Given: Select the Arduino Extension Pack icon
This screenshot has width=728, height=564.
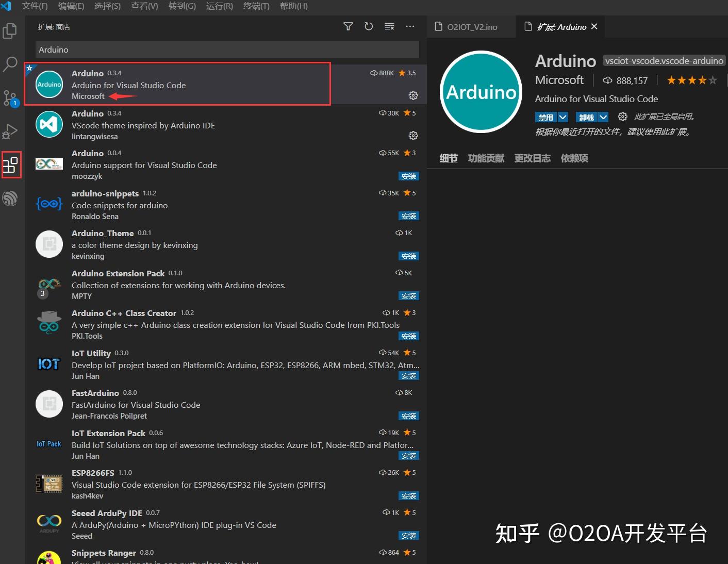Looking at the screenshot, I should 49,287.
